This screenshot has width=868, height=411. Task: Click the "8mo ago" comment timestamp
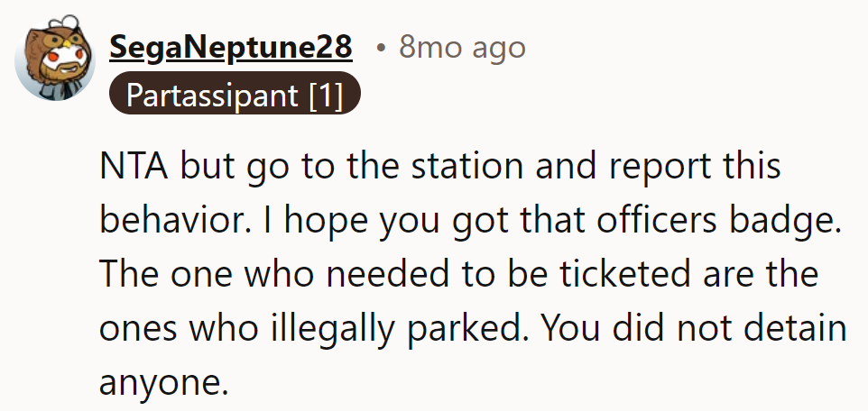pos(462,48)
